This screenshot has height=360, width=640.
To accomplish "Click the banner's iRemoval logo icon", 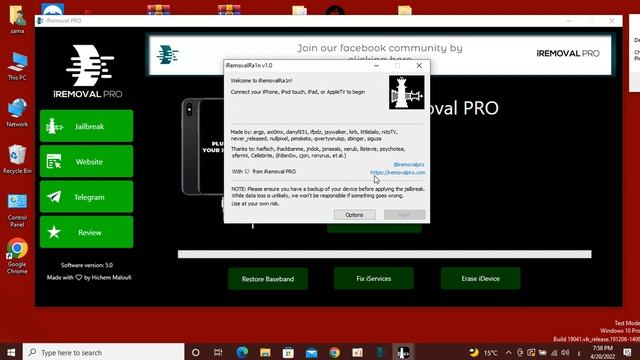I will 167,55.
